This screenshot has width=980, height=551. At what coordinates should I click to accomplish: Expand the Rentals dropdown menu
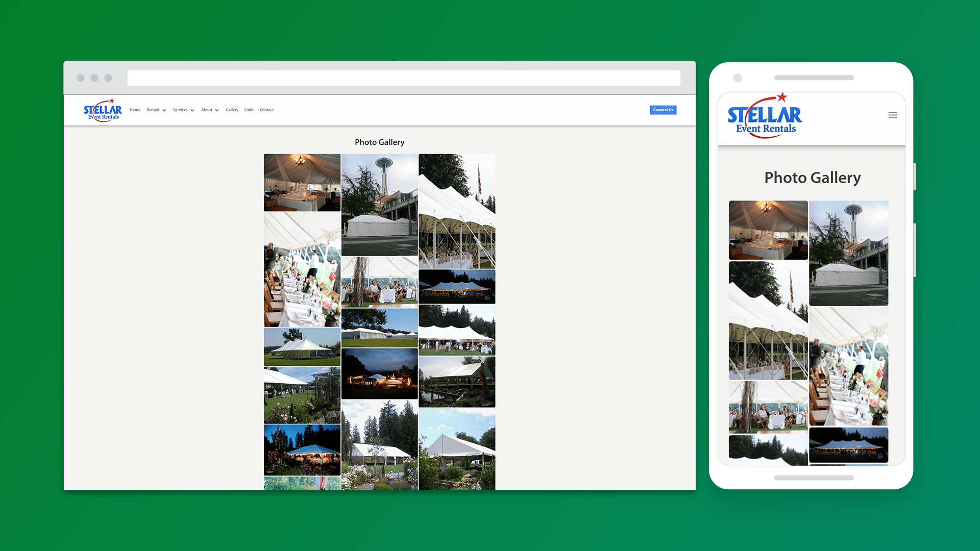tap(156, 110)
